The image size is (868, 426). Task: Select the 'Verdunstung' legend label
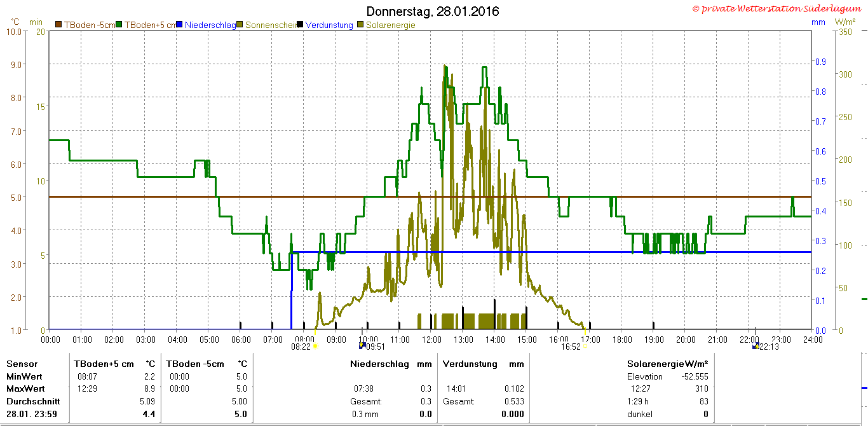(x=329, y=25)
